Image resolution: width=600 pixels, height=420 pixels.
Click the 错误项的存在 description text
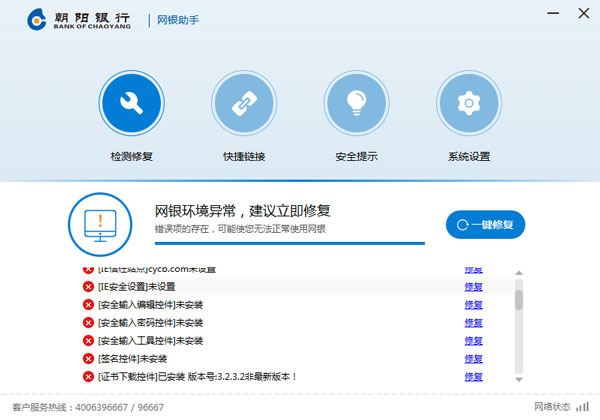240,229
